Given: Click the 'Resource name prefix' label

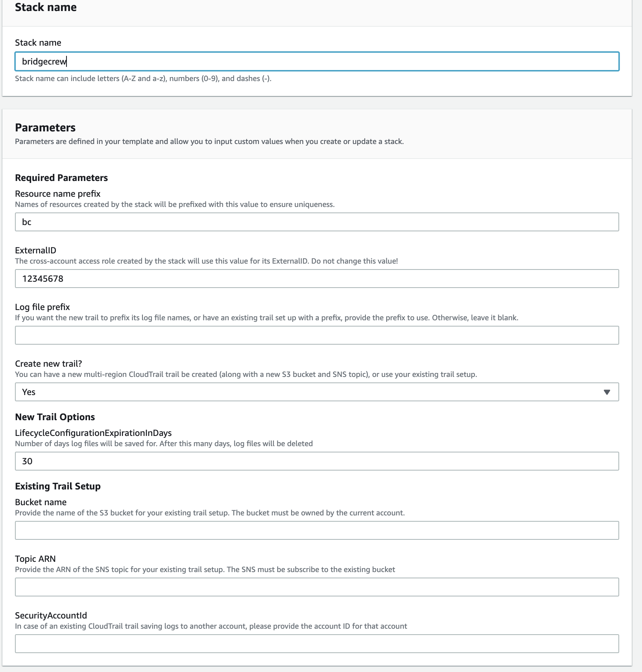Looking at the screenshot, I should [58, 194].
